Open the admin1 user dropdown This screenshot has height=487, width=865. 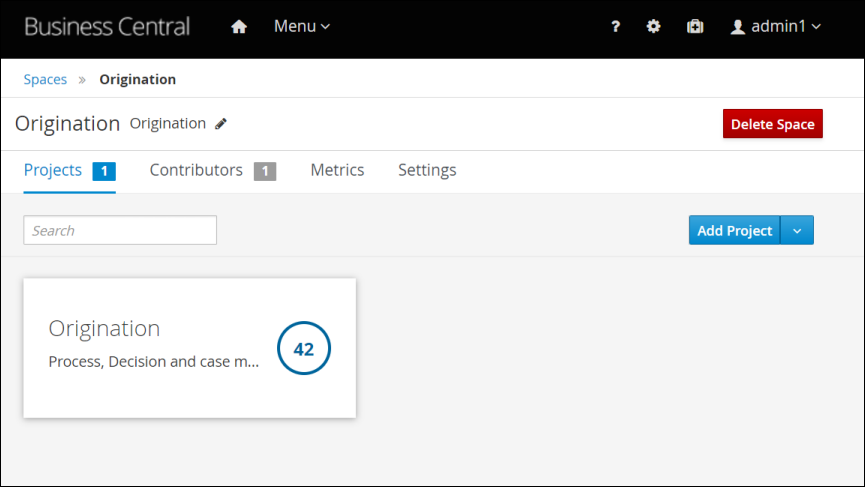click(x=776, y=26)
